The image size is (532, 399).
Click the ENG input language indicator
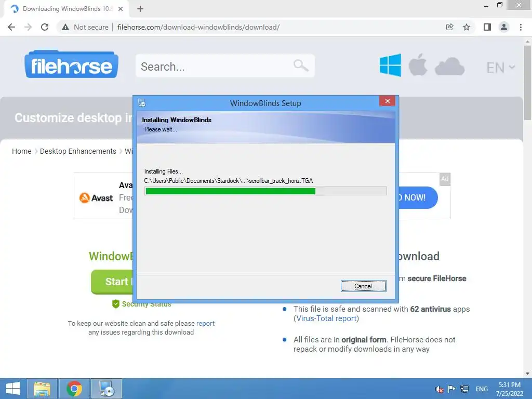[482, 389]
